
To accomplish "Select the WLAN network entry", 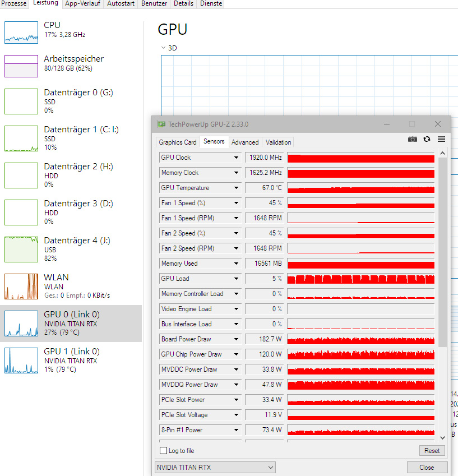I will point(71,286).
